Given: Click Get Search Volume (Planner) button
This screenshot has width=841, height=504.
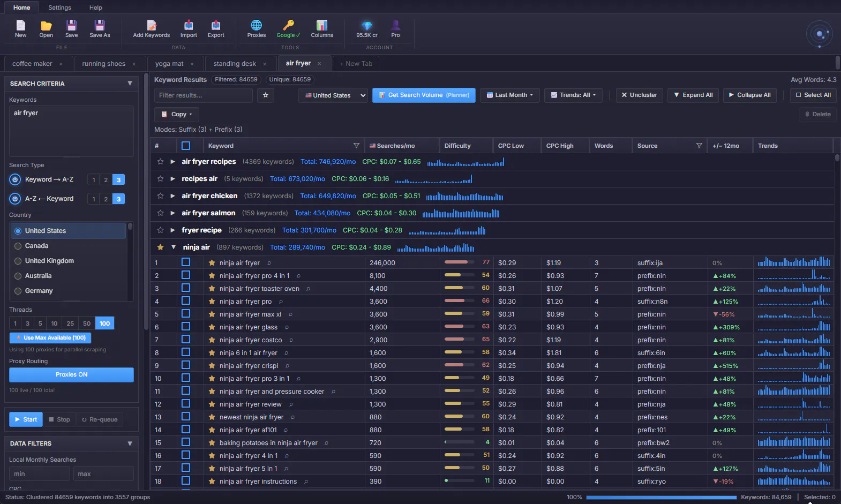Looking at the screenshot, I should [424, 95].
